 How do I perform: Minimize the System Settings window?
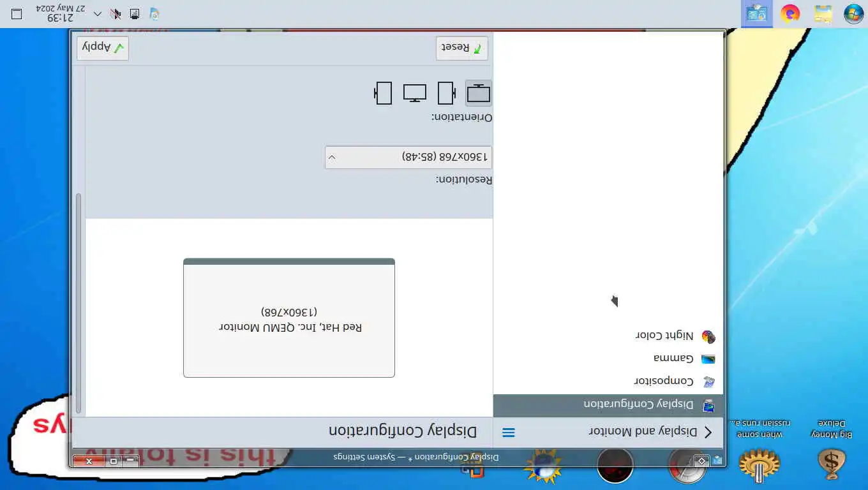130,461
